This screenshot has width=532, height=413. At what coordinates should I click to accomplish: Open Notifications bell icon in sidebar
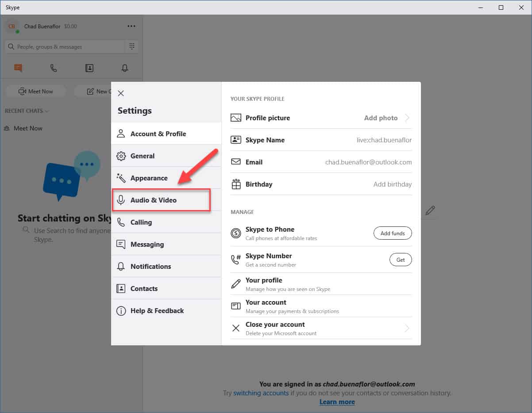[125, 68]
